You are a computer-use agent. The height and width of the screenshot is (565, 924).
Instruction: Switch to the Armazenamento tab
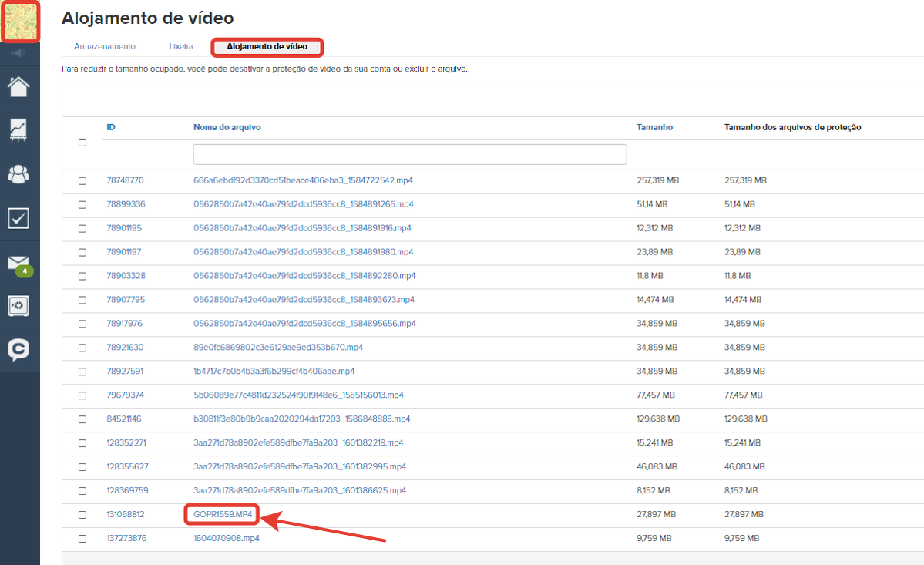(105, 47)
